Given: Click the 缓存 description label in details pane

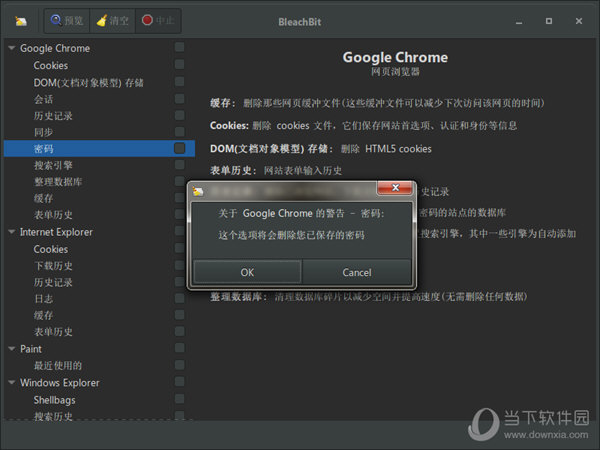Looking at the screenshot, I should tap(222, 103).
